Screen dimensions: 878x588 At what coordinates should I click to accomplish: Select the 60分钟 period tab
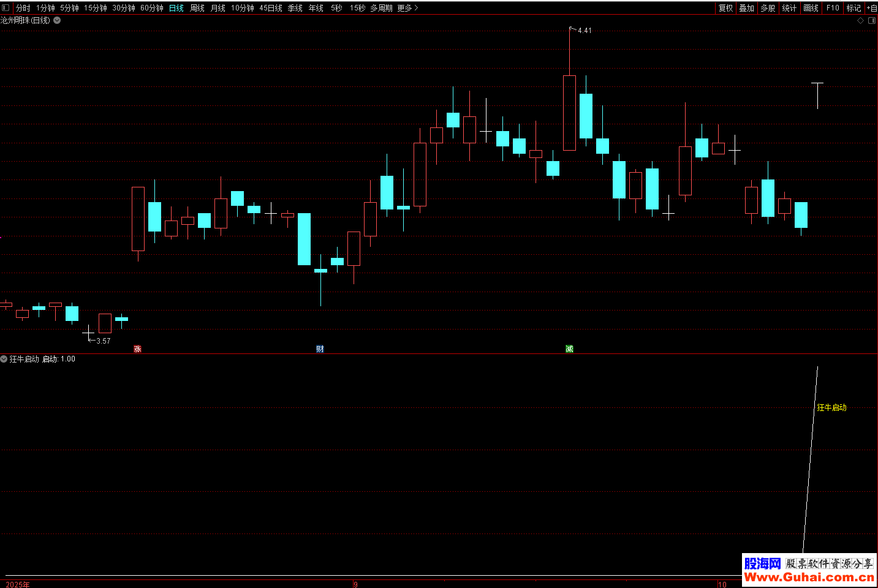151,8
